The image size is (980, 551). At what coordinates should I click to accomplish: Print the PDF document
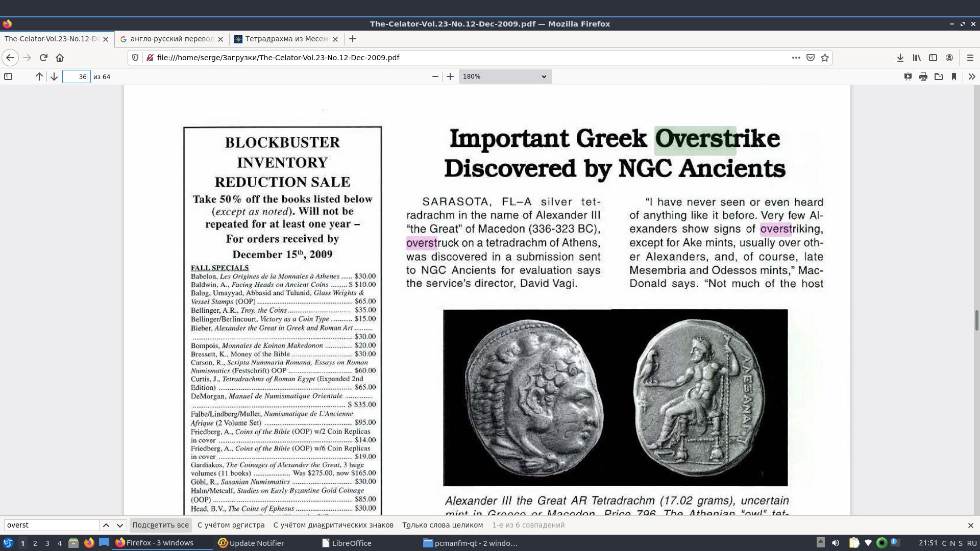923,77
